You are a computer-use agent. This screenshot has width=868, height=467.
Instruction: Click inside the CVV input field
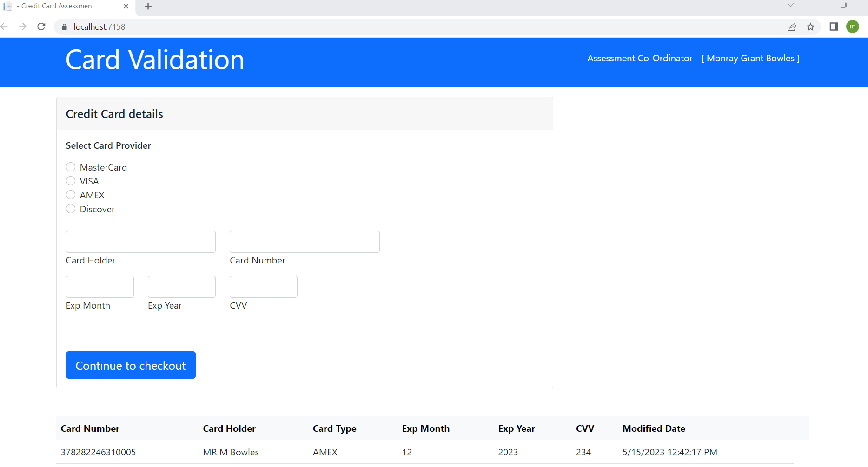pos(263,287)
